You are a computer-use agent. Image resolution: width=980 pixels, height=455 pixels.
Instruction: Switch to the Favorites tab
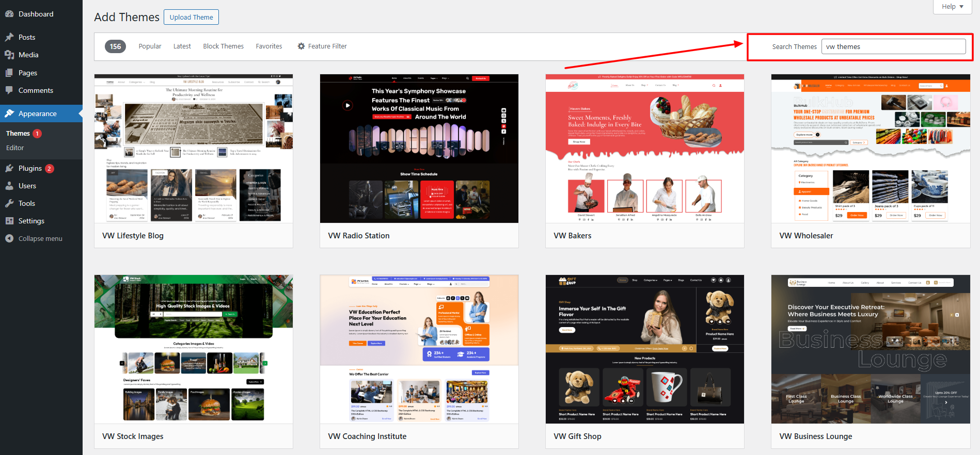point(269,46)
